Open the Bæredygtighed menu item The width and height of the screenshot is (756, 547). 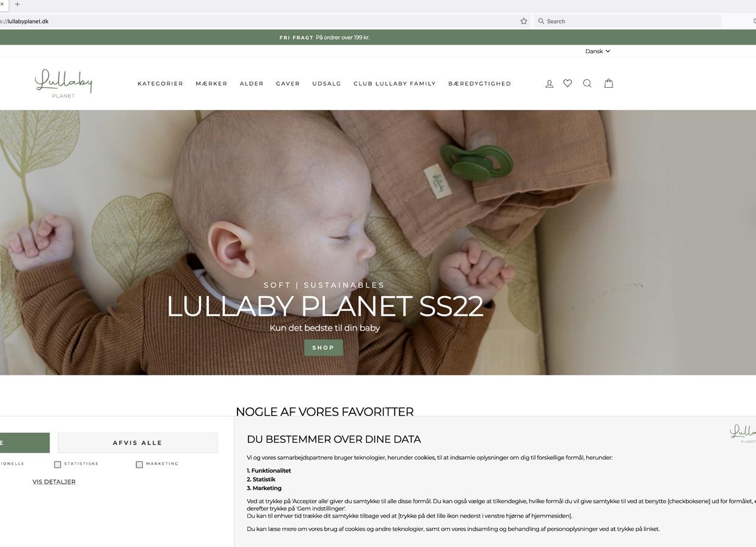pyautogui.click(x=479, y=84)
